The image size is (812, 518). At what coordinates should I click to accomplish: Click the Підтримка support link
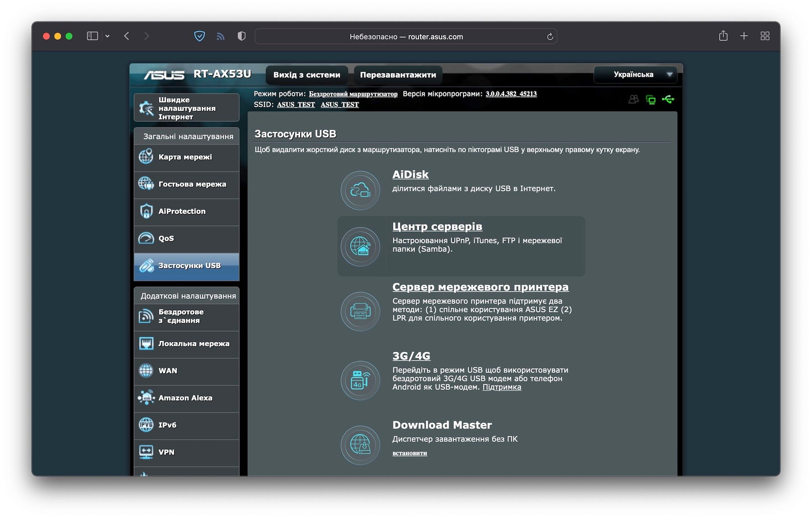[x=502, y=387]
